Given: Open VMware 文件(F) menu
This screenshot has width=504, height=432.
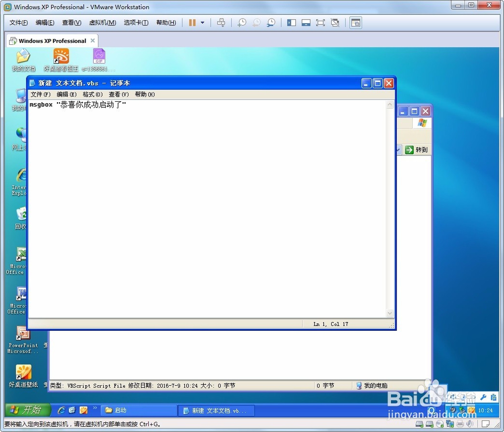Looking at the screenshot, I should click(x=19, y=23).
